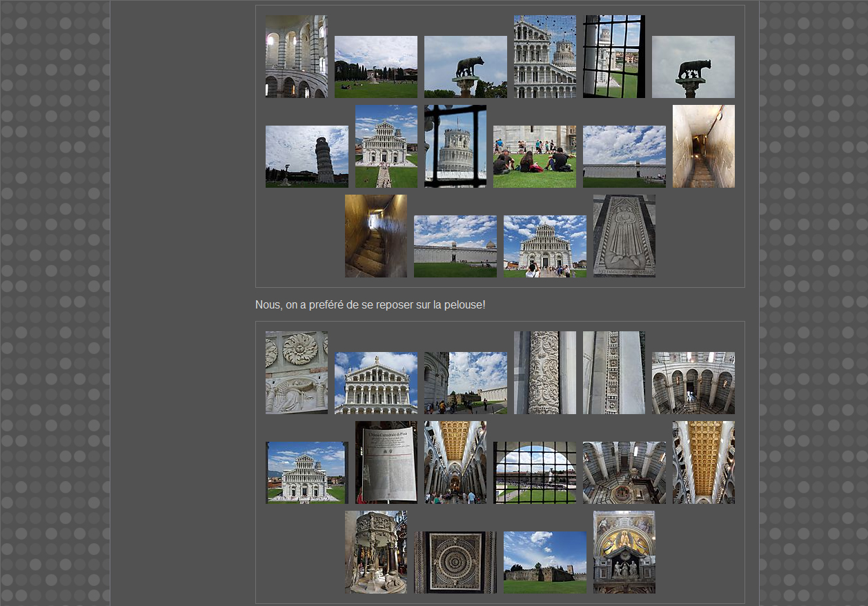
Task: Open the she-wolf statue photo with trees
Action: coord(465,67)
